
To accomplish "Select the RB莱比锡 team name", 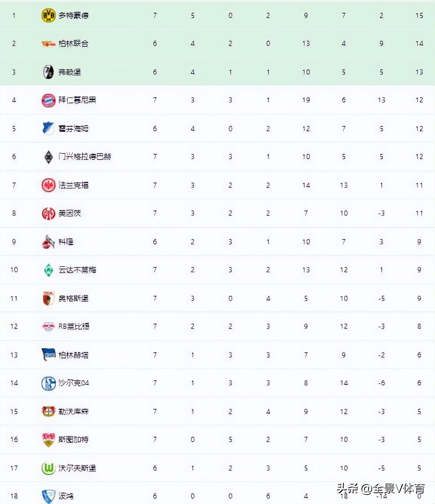I will pyautogui.click(x=74, y=326).
